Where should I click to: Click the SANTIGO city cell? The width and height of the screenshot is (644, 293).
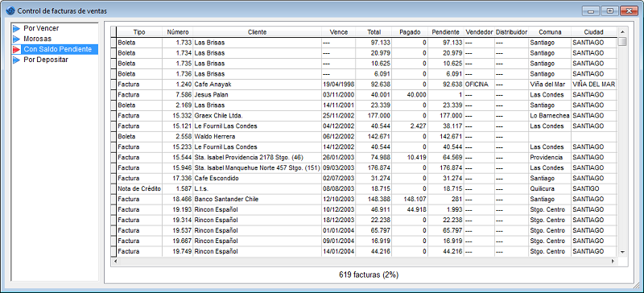pos(593,189)
